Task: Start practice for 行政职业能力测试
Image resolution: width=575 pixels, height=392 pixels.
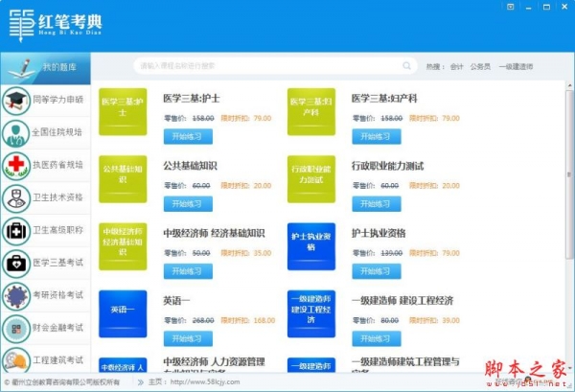Action: pos(377,204)
